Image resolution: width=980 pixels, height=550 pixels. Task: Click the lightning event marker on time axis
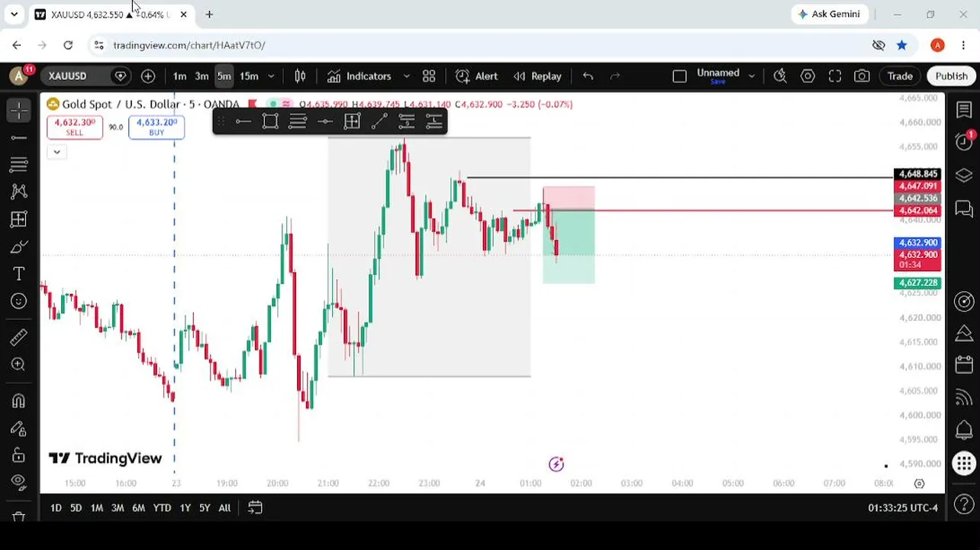click(x=556, y=464)
